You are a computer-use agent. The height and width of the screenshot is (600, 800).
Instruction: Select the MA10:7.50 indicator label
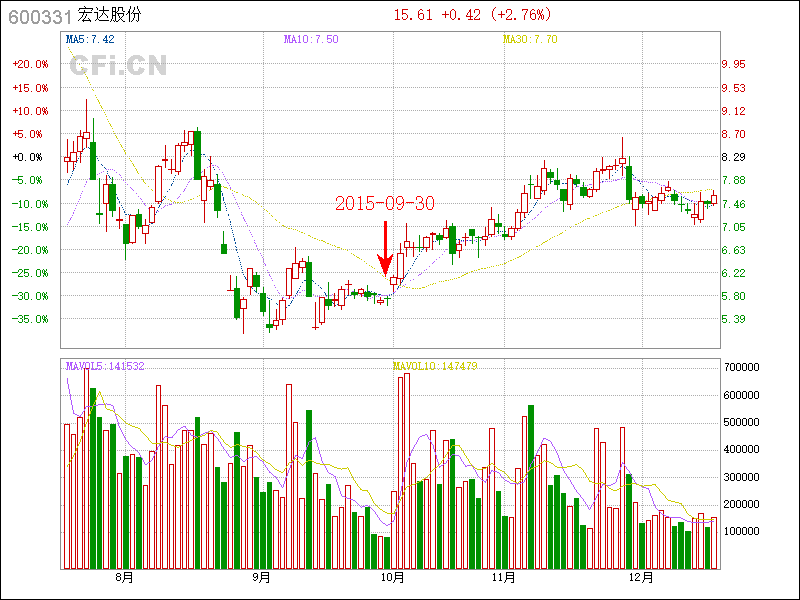(x=311, y=39)
